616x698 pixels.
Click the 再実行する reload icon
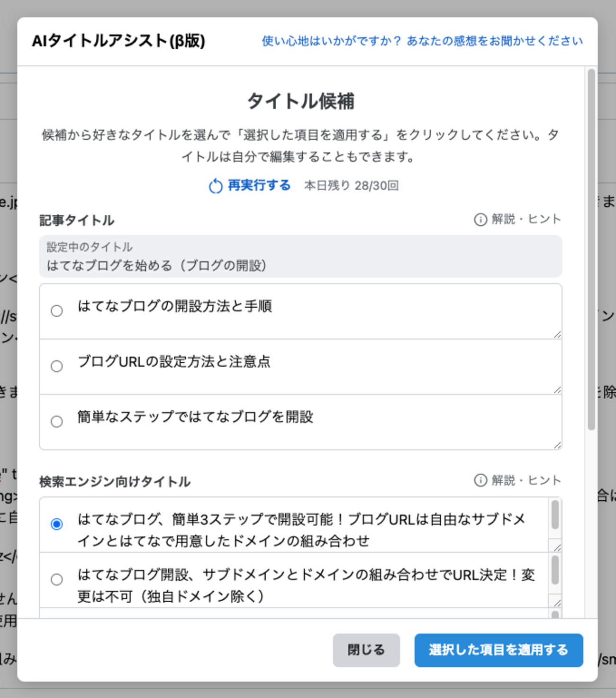point(216,186)
